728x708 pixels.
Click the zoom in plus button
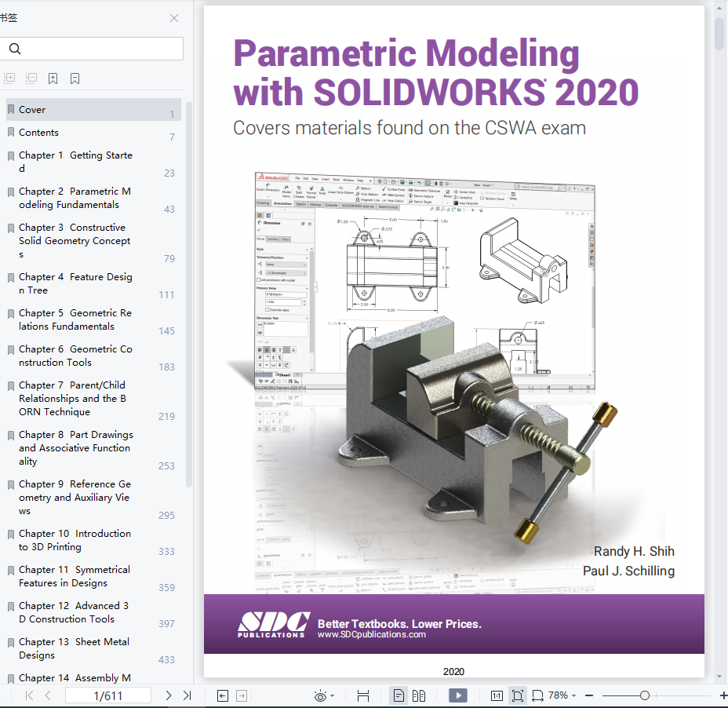click(723, 695)
